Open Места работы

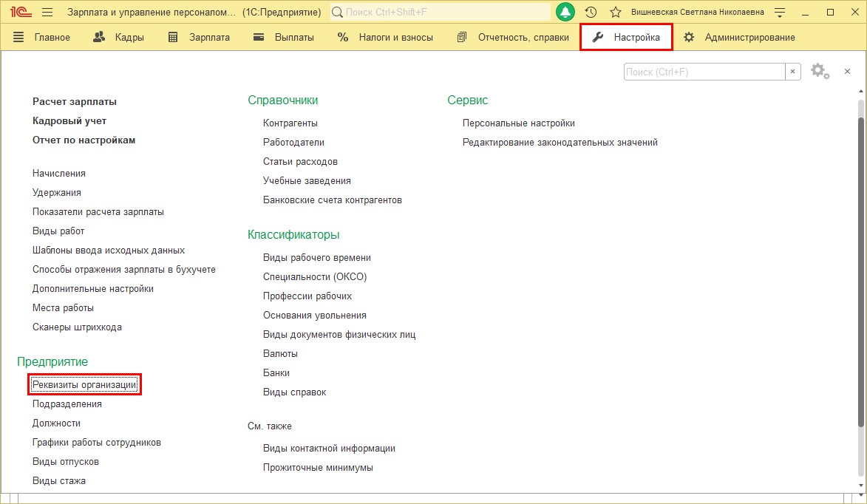click(63, 308)
